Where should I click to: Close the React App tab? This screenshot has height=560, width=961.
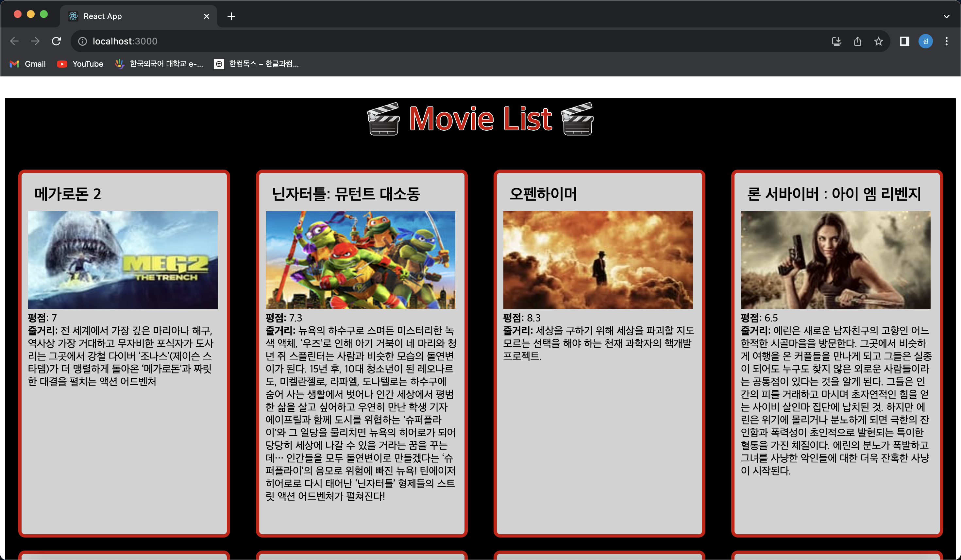(206, 16)
